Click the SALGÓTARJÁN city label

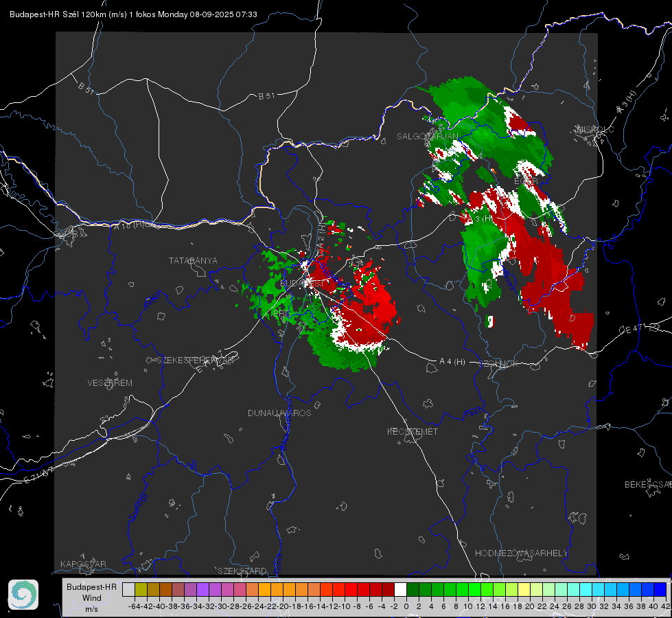pyautogui.click(x=427, y=137)
